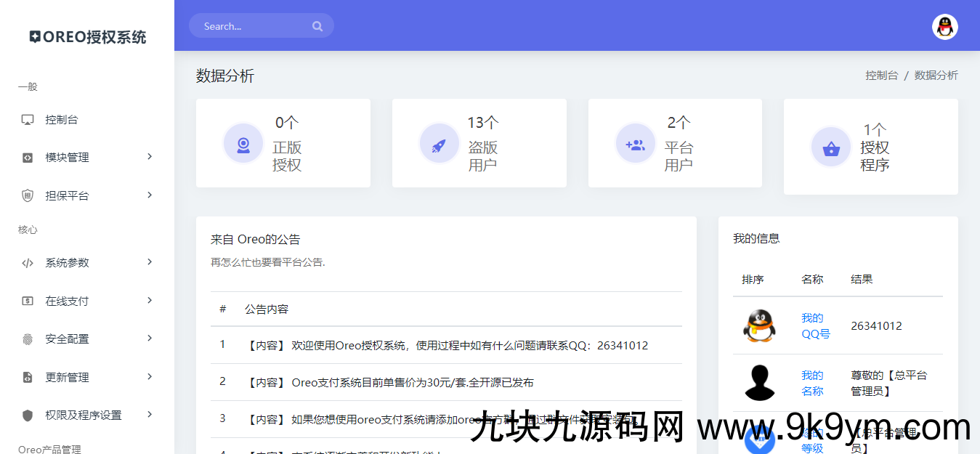
Task: Select the 系统参数 code icon
Action: tap(26, 262)
